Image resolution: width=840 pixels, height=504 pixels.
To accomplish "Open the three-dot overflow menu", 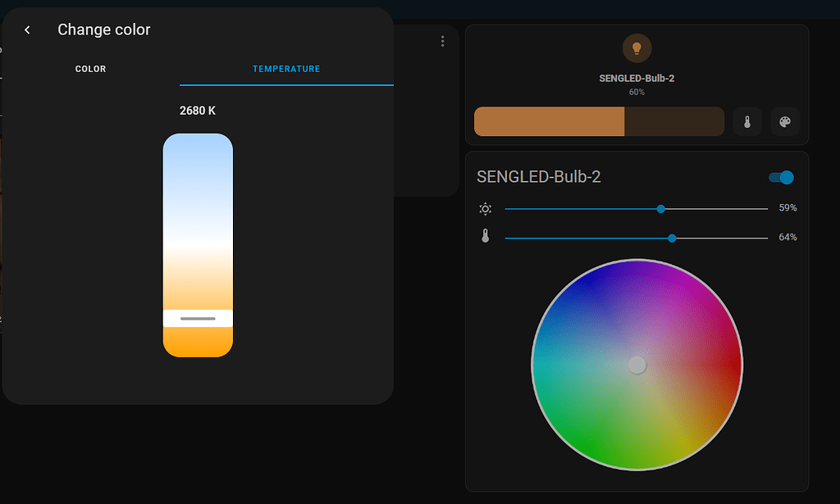I will [x=442, y=40].
